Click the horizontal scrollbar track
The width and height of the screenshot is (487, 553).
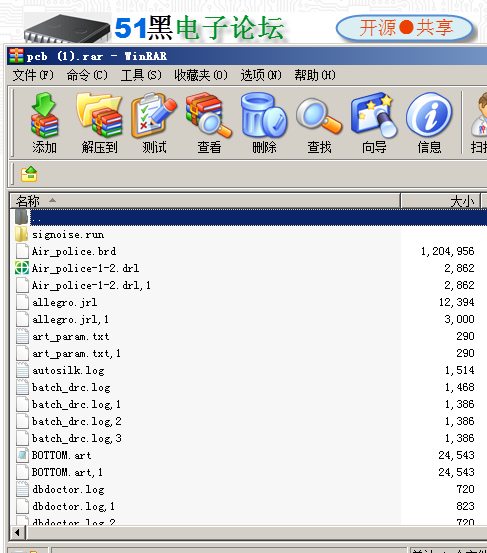click(257, 532)
